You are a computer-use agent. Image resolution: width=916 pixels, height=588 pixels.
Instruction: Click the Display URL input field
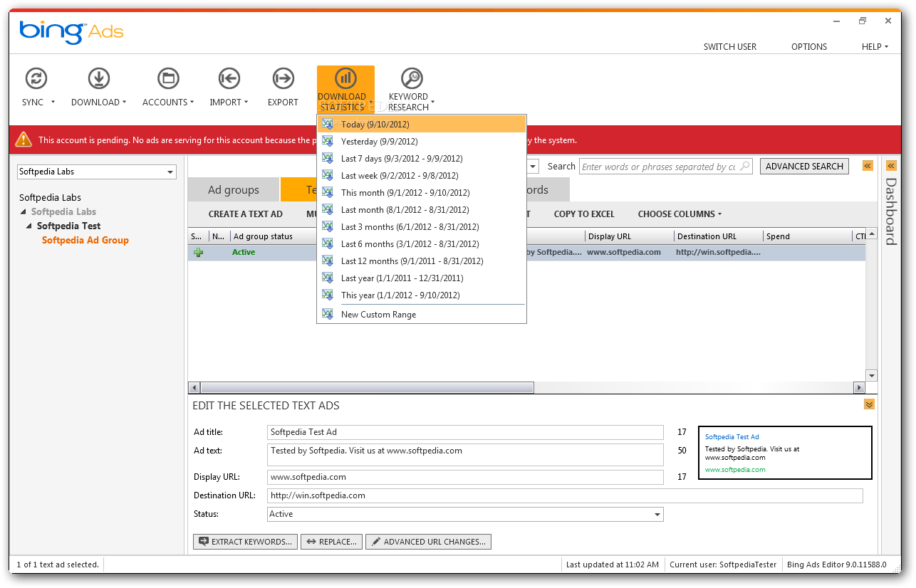pos(465,477)
